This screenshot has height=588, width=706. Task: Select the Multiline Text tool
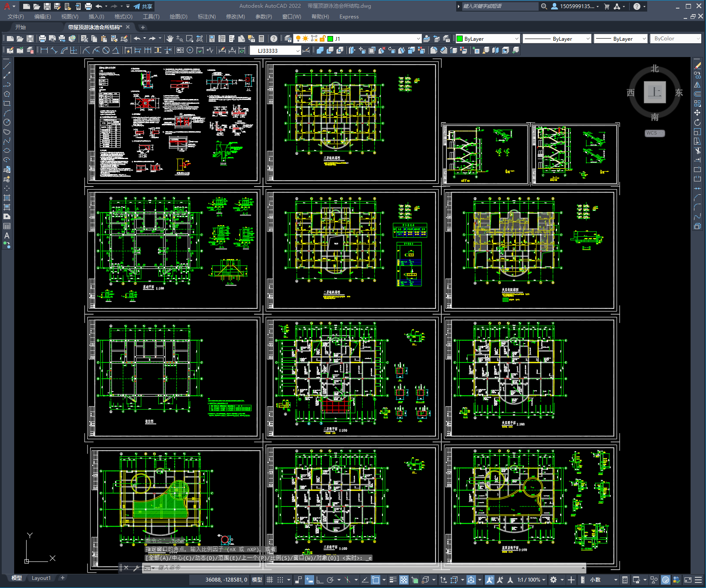click(x=7, y=235)
